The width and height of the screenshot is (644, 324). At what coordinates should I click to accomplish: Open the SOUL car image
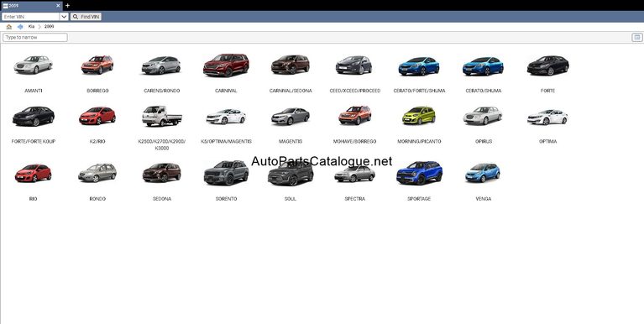click(x=291, y=174)
